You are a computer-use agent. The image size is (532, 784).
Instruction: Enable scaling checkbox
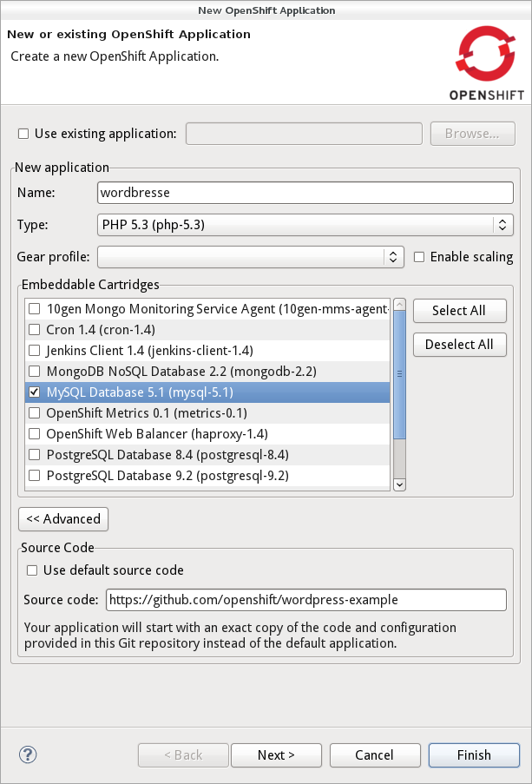click(x=419, y=257)
